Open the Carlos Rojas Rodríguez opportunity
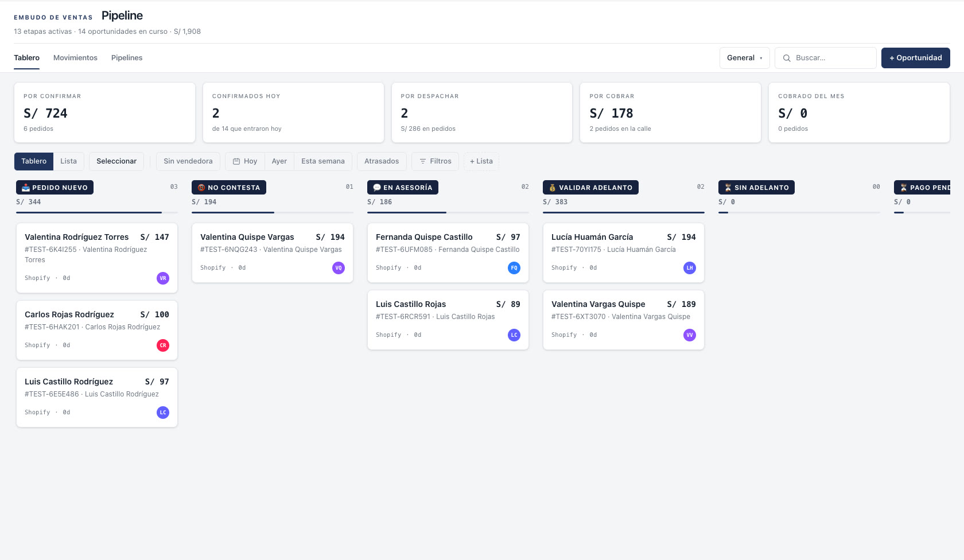964x560 pixels. 97,330
